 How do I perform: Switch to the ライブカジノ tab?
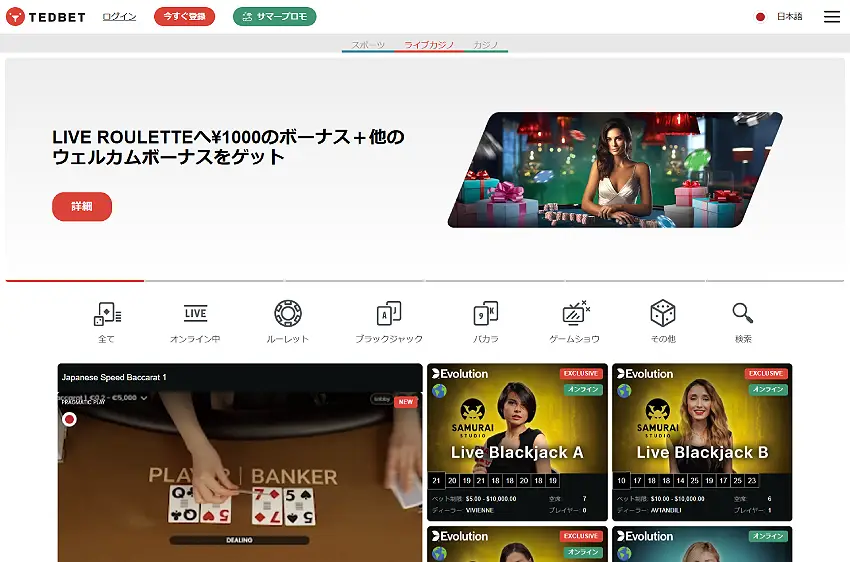[x=429, y=44]
